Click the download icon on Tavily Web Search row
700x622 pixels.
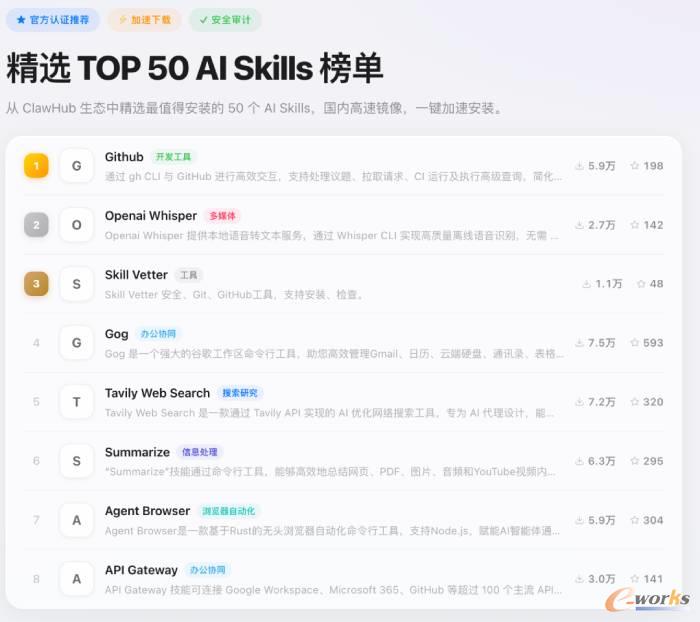[579, 402]
